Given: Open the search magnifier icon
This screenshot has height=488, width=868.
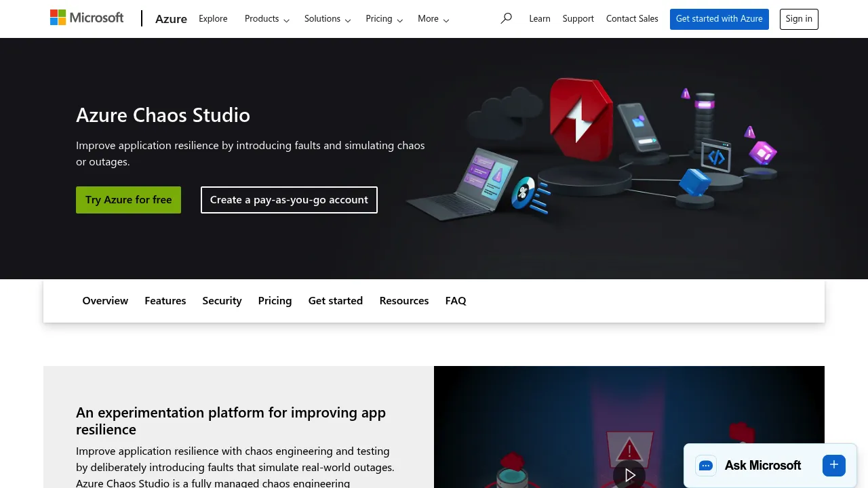Looking at the screenshot, I should tap(506, 19).
